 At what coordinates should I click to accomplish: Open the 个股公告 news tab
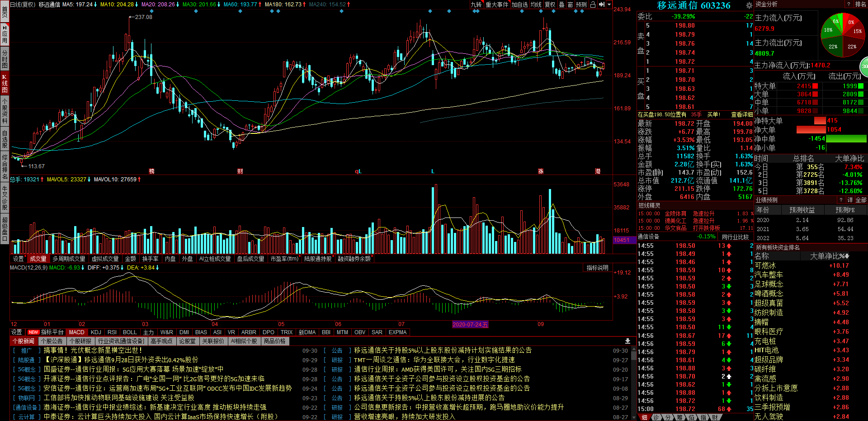pos(52,341)
